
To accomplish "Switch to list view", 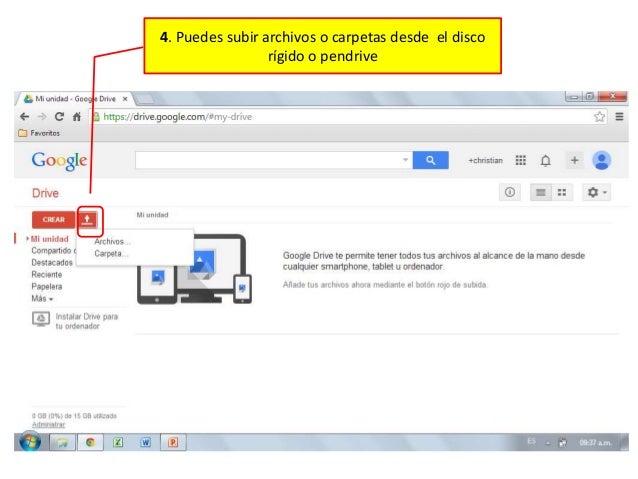I will [541, 192].
